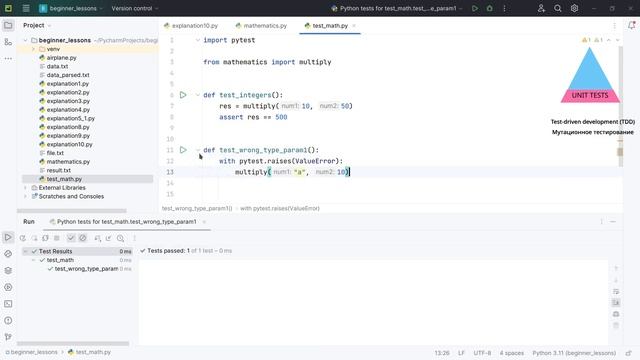
Task: Expand External Libraries node
Action: pos(26,188)
